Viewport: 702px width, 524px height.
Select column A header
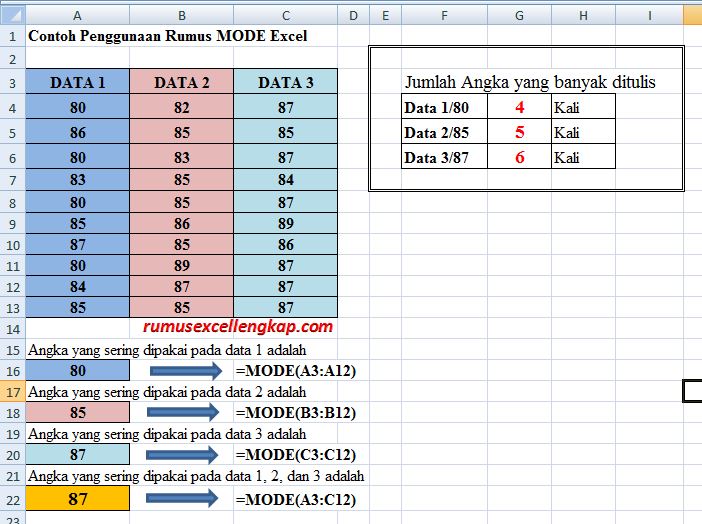tap(77, 16)
